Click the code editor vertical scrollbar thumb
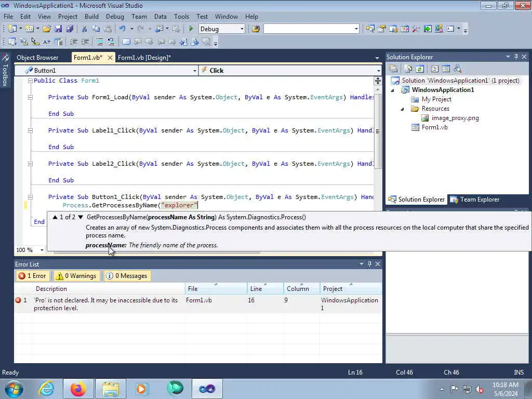Screen dimensions: 532x399 click(378, 131)
